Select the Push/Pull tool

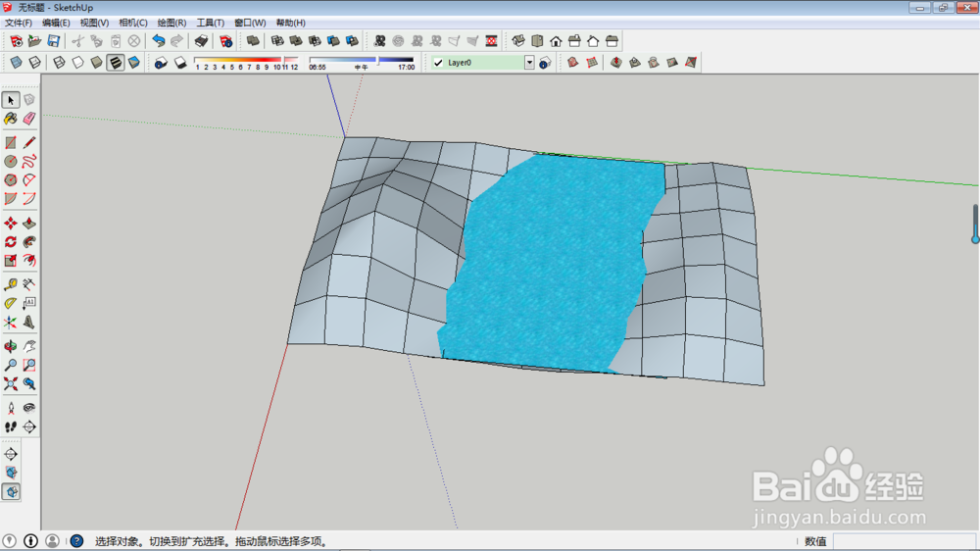28,224
